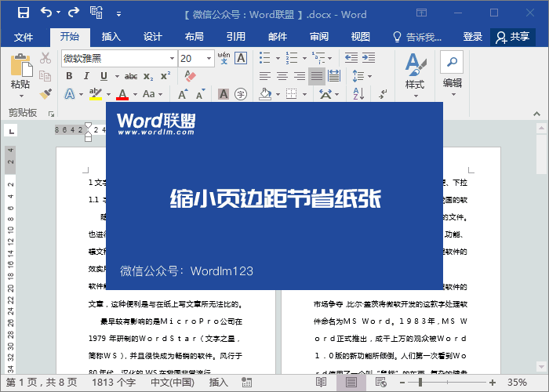Click the Sort A-Z icon
549x392 pixels.
[358, 94]
